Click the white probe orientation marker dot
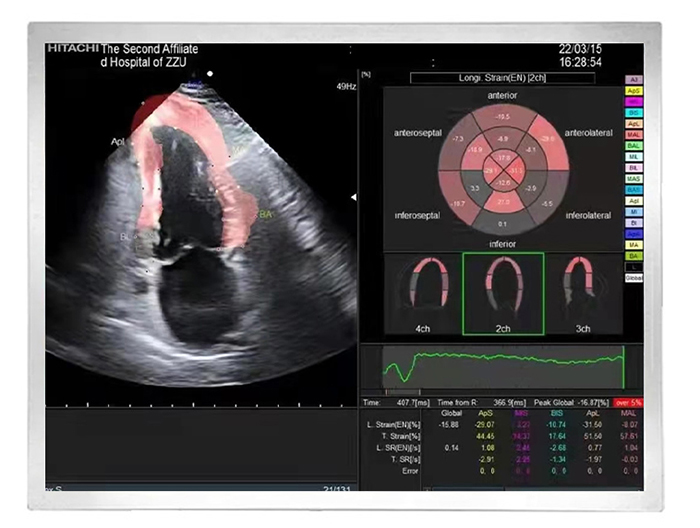 (210, 73)
